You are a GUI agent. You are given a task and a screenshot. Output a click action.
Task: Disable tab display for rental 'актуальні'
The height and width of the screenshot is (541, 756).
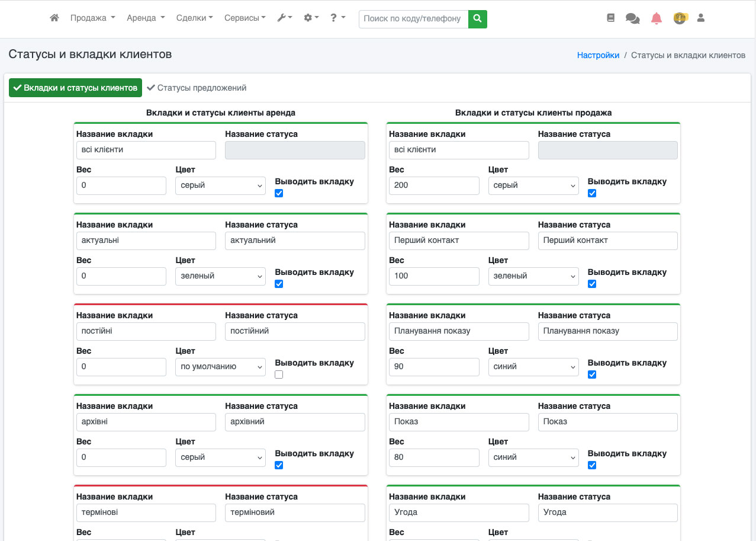coord(279,284)
